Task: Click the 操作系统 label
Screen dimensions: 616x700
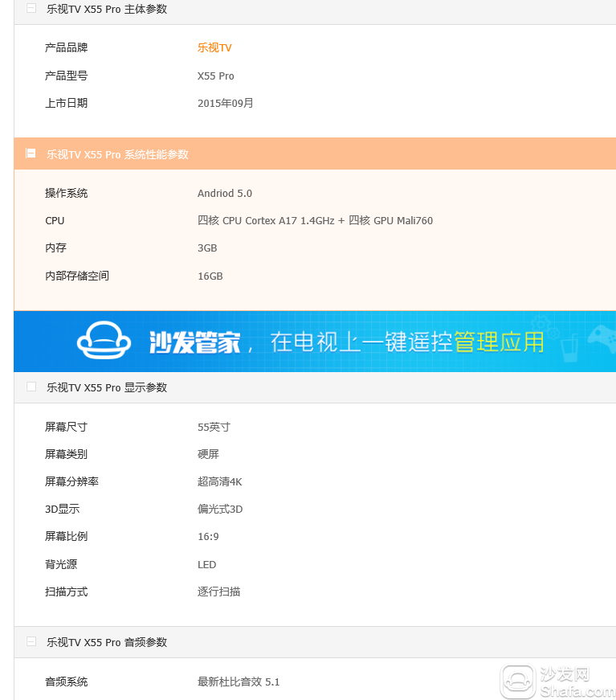Action: [66, 194]
